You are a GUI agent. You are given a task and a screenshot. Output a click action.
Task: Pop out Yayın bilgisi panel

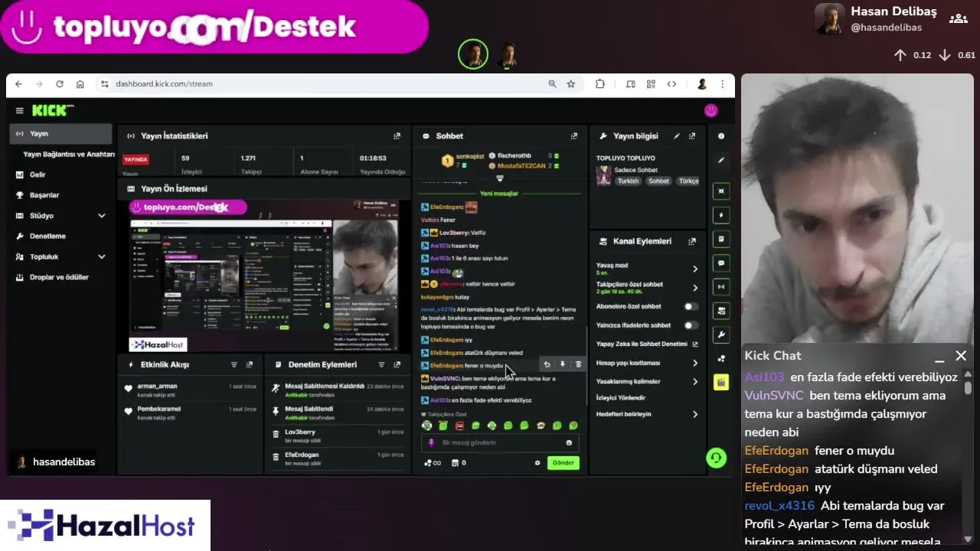point(692,136)
